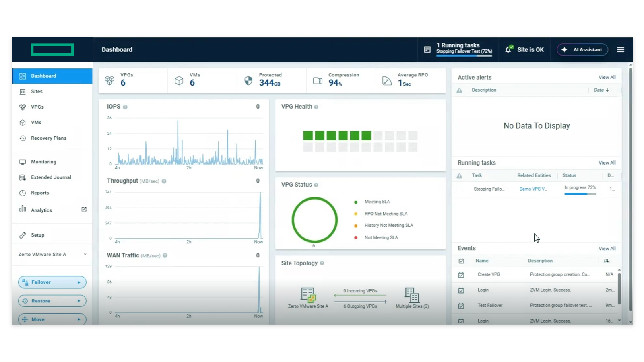Click the IOPS help icon
Image resolution: width=644 pixels, height=362 pixels.
click(x=125, y=107)
